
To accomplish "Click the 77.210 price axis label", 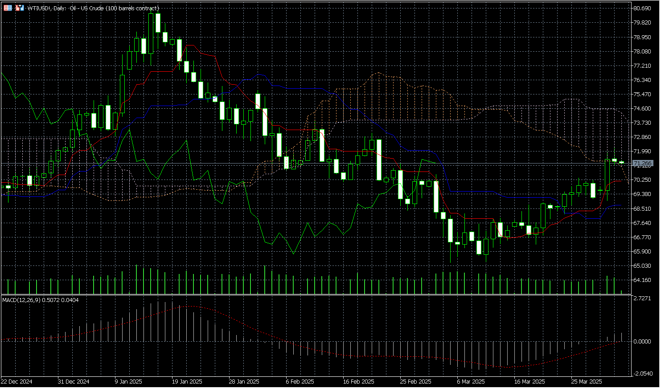I will coord(642,66).
